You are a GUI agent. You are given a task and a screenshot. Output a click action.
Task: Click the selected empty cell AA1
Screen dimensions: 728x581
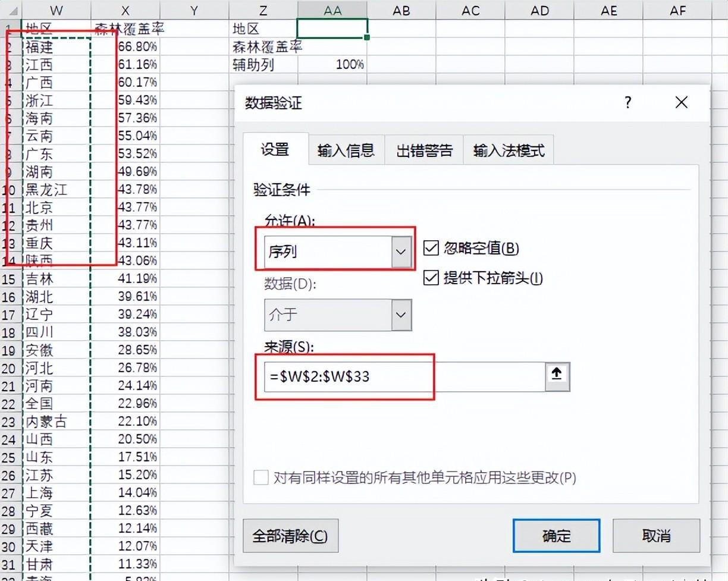[x=332, y=29]
